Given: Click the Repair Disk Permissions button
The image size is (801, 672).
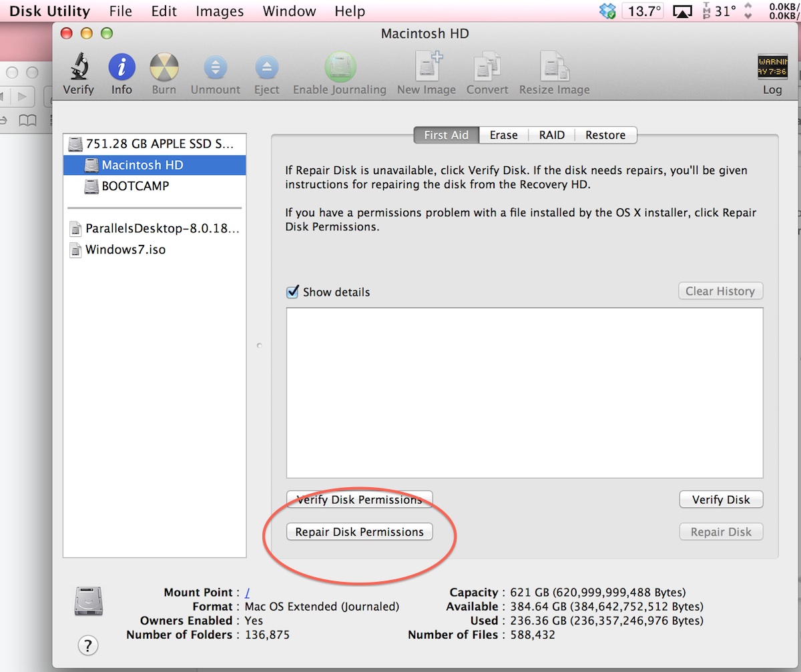Looking at the screenshot, I should click(x=359, y=532).
